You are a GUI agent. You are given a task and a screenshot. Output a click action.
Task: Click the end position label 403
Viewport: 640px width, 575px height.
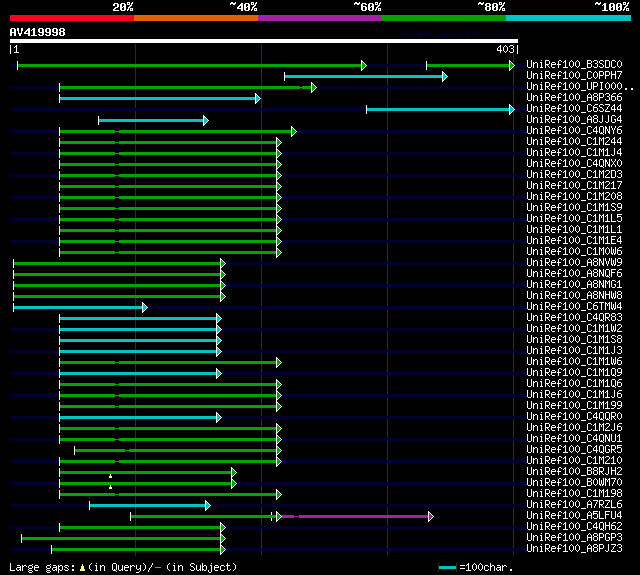(x=505, y=49)
